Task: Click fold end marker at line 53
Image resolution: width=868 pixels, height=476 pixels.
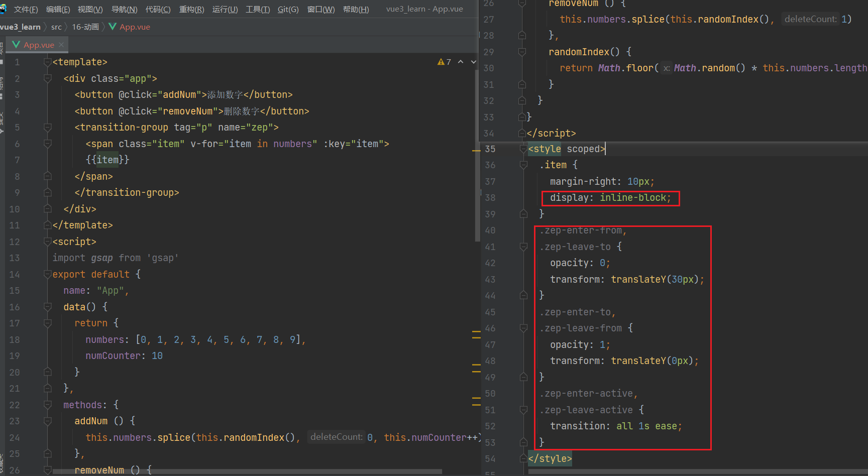Action: click(x=522, y=442)
